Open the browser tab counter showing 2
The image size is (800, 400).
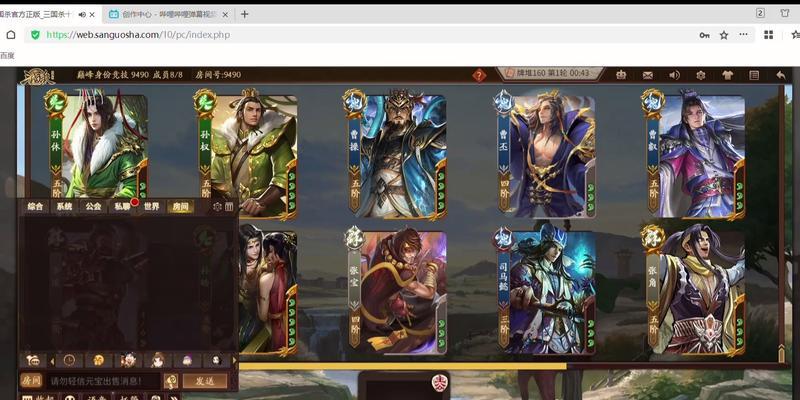coord(760,13)
